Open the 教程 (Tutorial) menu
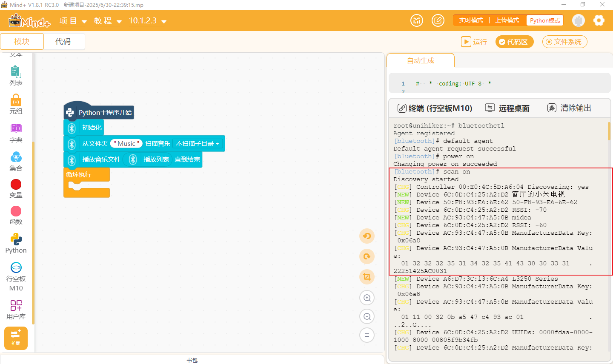Screen dimensions: 613x364 108,21
